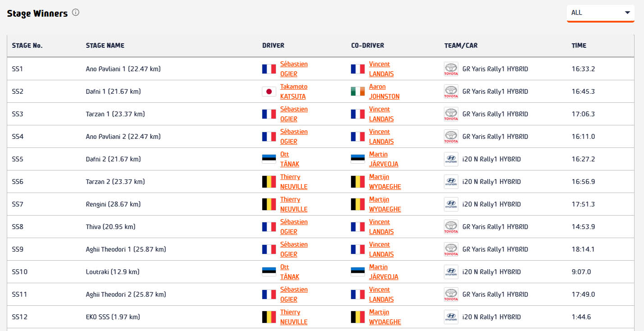
Task: Click the Japan flag next to Katsuta
Action: tap(269, 92)
